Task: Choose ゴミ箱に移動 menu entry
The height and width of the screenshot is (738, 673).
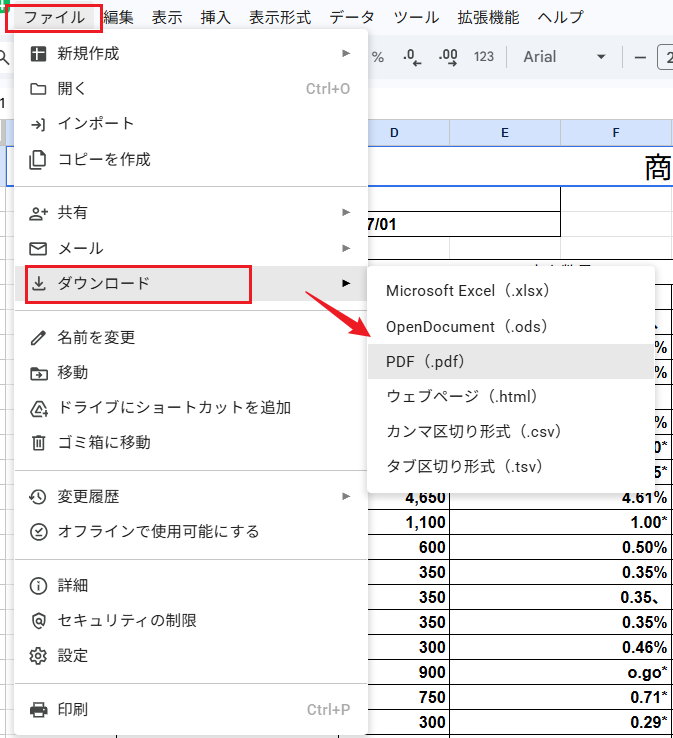Action: (x=191, y=443)
